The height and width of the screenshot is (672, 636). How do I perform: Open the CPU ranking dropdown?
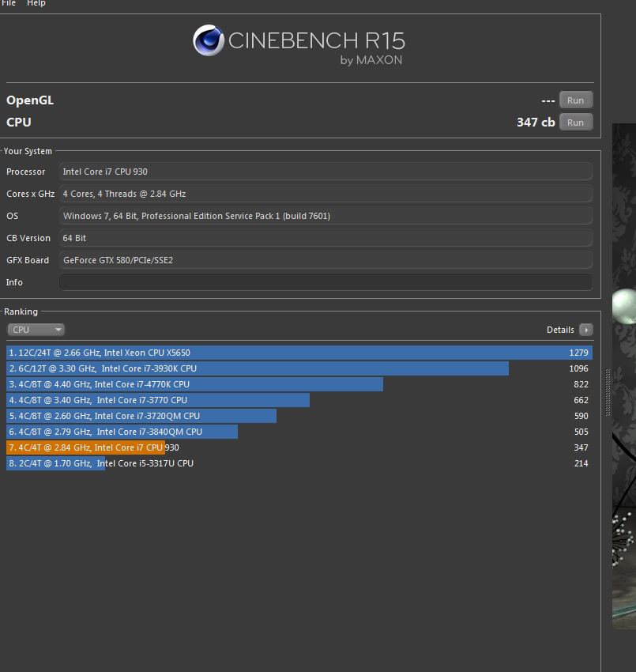pyautogui.click(x=36, y=330)
